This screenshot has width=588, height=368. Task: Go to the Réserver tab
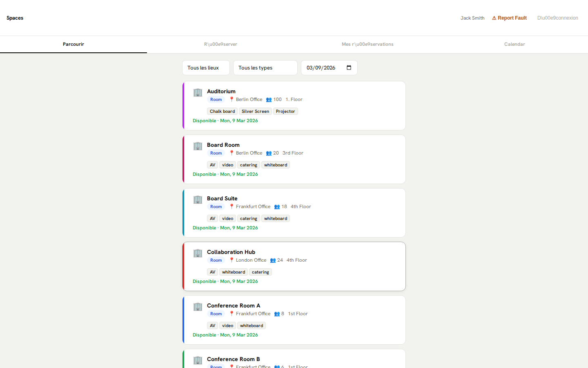(220, 44)
